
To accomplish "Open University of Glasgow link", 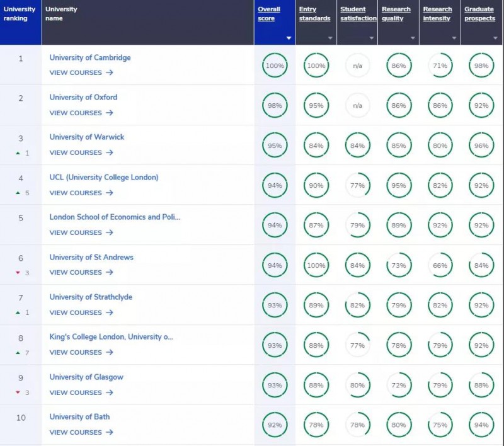I will [86, 377].
